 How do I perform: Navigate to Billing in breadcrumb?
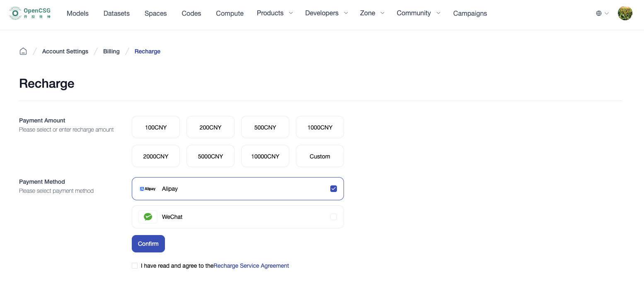point(111,51)
